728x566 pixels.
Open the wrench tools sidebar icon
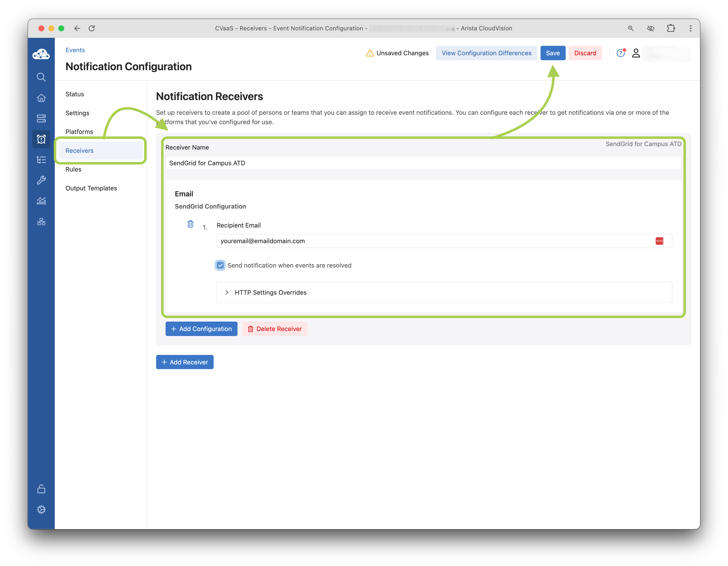point(41,180)
